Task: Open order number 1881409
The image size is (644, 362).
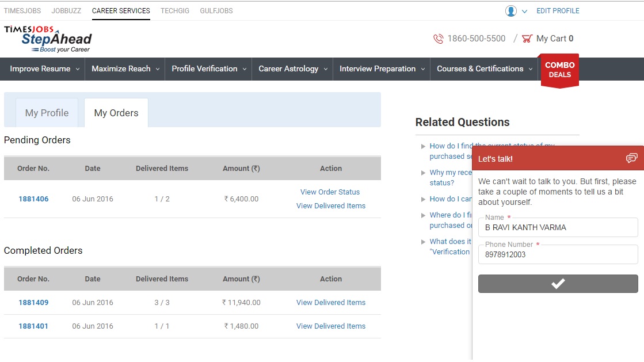Action: (x=33, y=303)
